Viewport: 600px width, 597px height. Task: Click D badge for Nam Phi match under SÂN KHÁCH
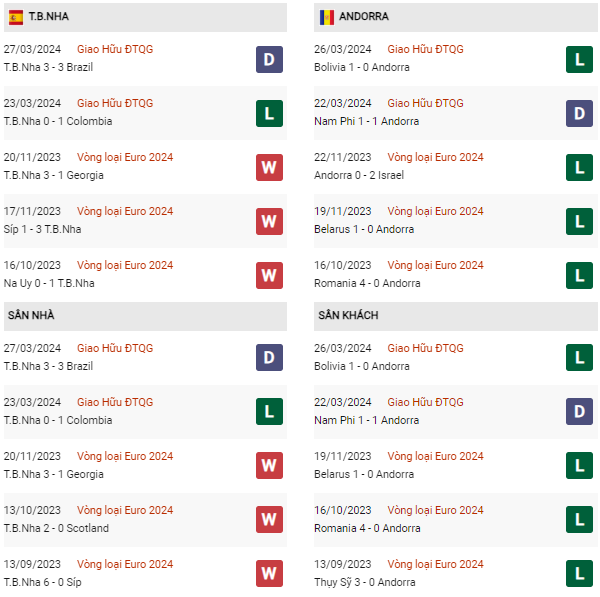pos(579,411)
